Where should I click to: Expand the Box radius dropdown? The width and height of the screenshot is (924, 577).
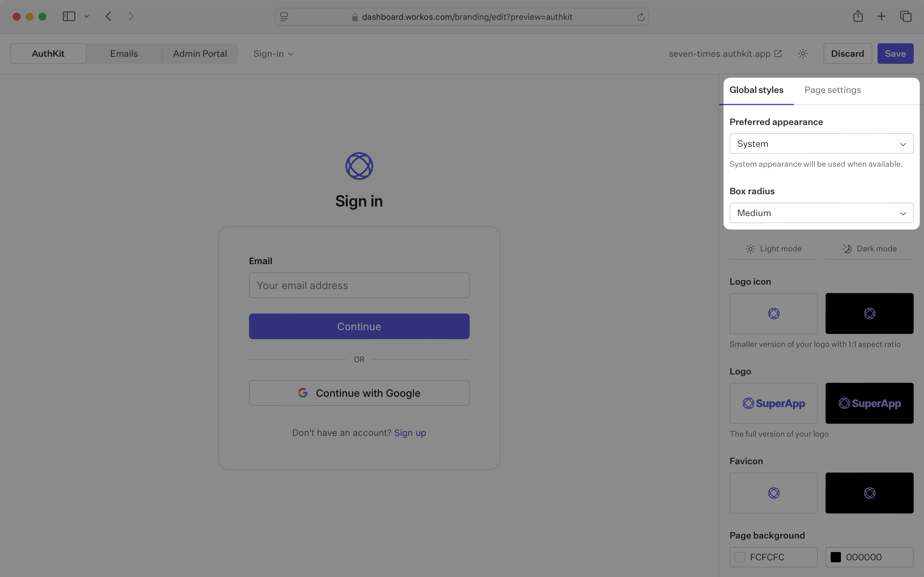point(821,213)
